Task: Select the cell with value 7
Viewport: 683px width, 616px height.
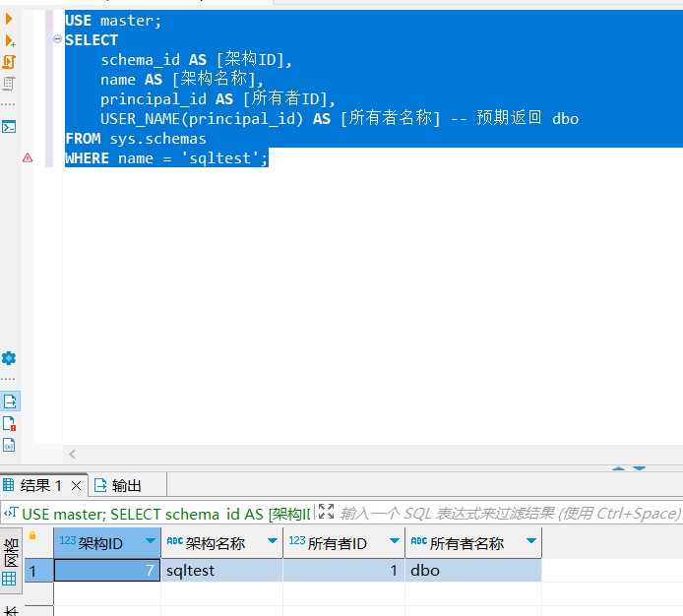Action: point(107,571)
